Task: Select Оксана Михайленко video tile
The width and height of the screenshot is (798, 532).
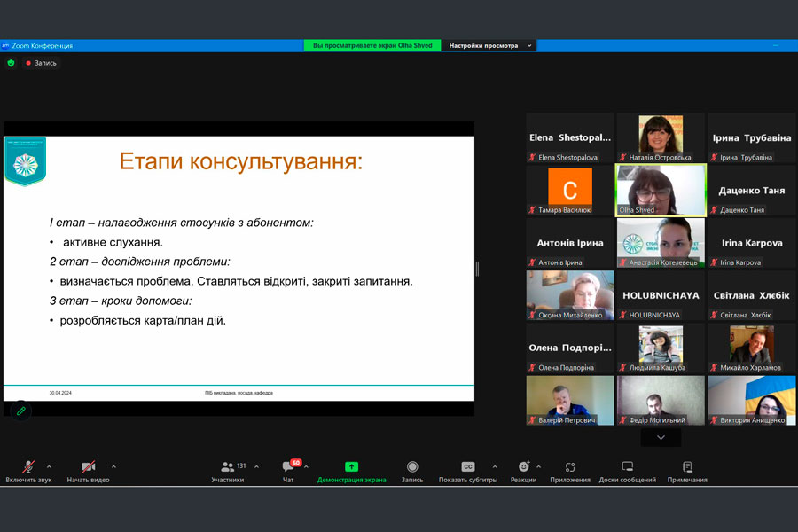Action: [570, 295]
